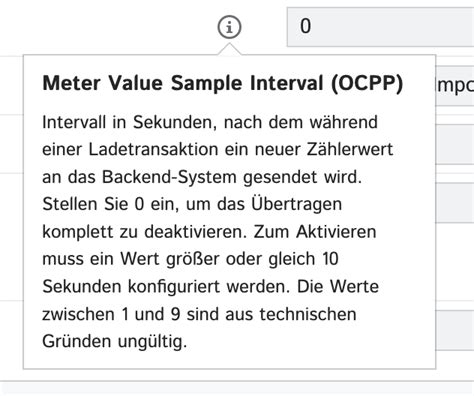Viewport: 474px width, 396px height.
Task: Click the "Sekunden konfiguriert werden" tooltip line
Action: (x=166, y=287)
